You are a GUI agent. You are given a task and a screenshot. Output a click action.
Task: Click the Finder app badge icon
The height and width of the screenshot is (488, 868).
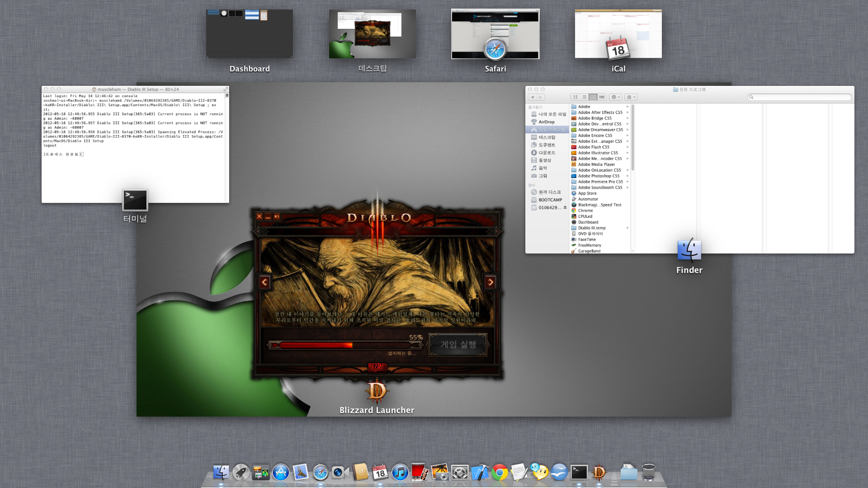click(x=689, y=250)
